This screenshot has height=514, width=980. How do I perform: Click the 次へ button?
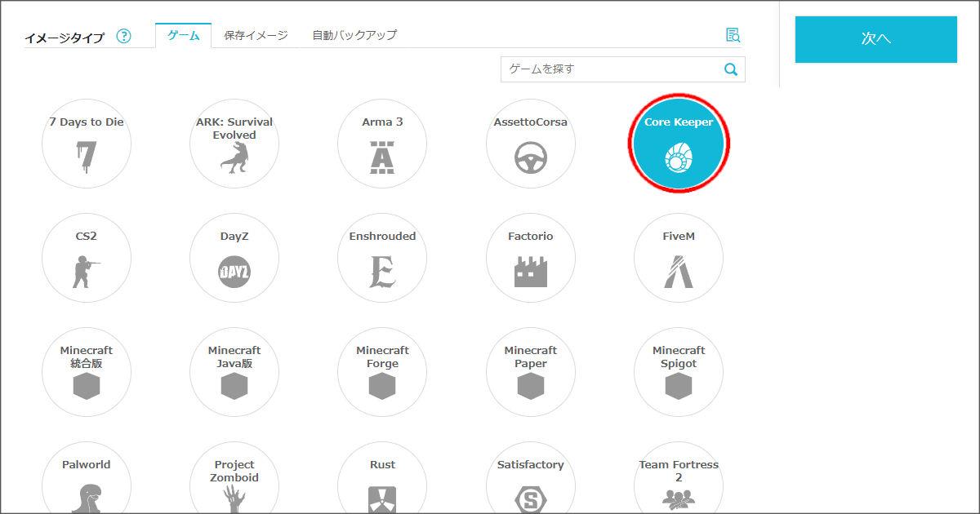tap(876, 39)
